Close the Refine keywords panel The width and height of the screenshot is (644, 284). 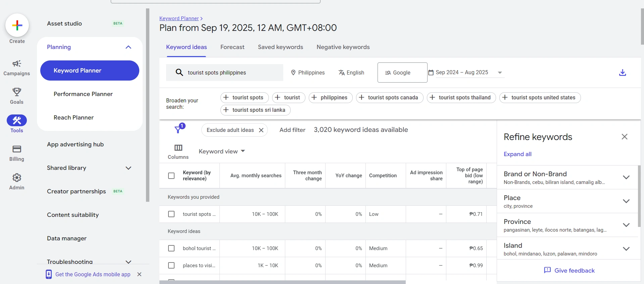(625, 137)
